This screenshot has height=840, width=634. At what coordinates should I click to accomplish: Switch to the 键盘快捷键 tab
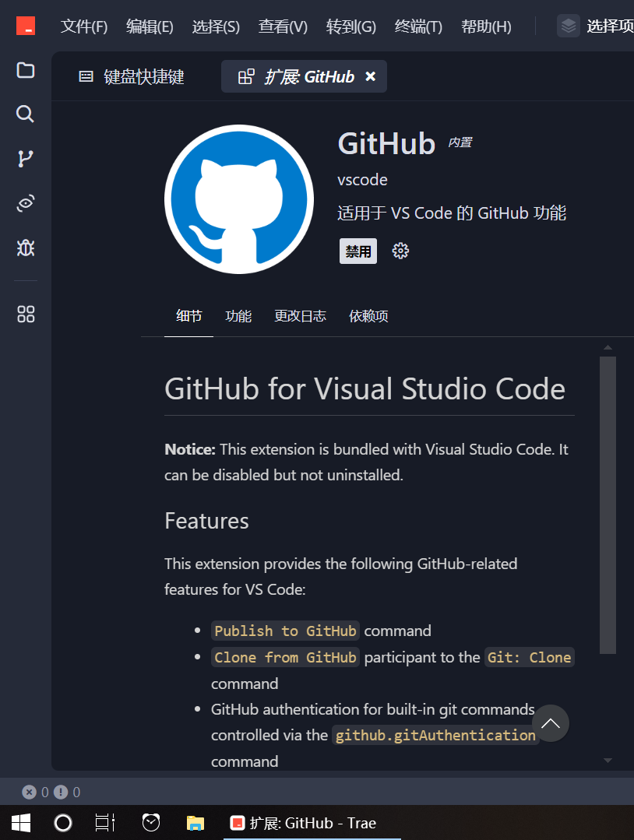[x=132, y=76]
